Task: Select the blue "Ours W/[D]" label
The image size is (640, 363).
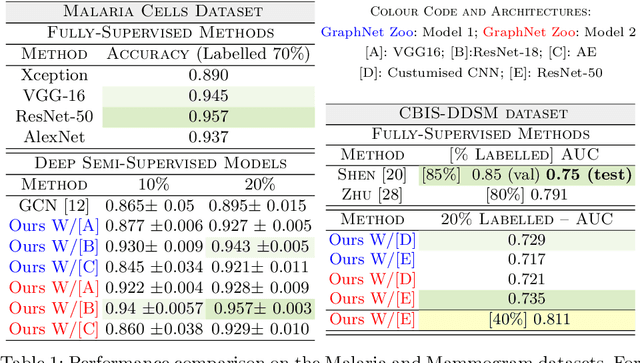Action: point(372,240)
